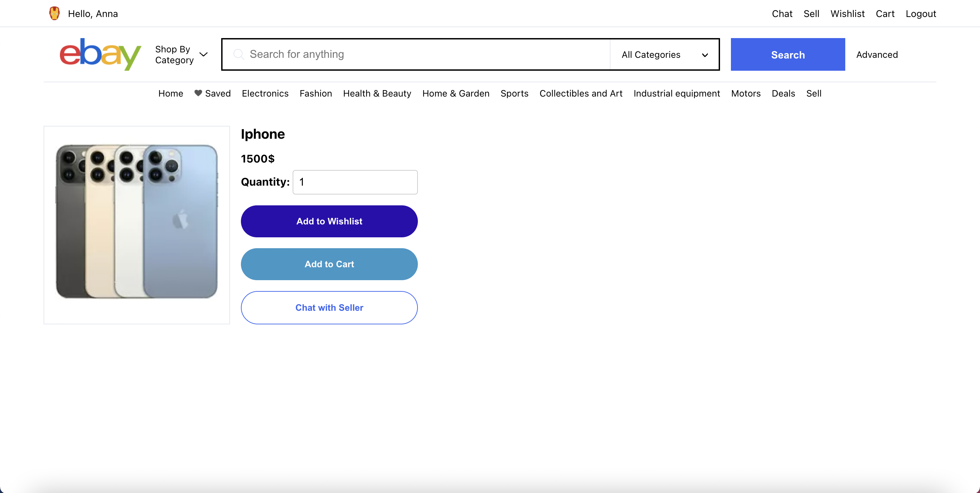980x493 pixels.
Task: Go to Wishlist in the top bar
Action: click(847, 14)
